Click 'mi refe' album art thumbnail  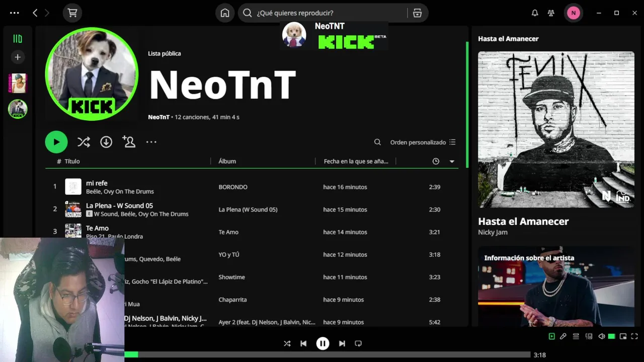click(x=73, y=187)
